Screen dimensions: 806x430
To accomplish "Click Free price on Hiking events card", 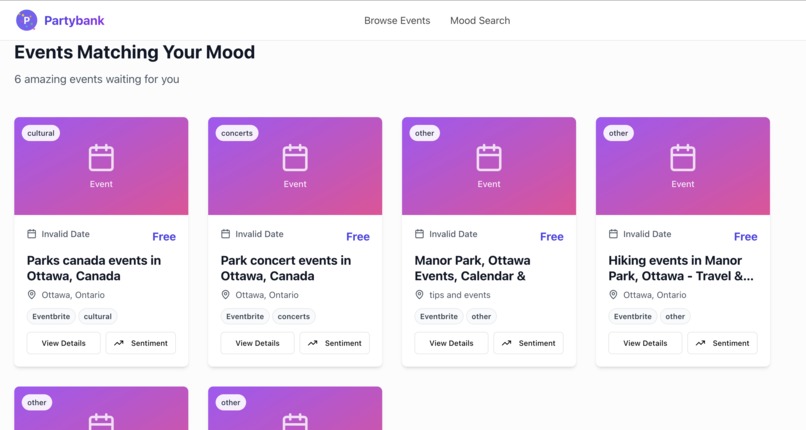I will tap(745, 237).
